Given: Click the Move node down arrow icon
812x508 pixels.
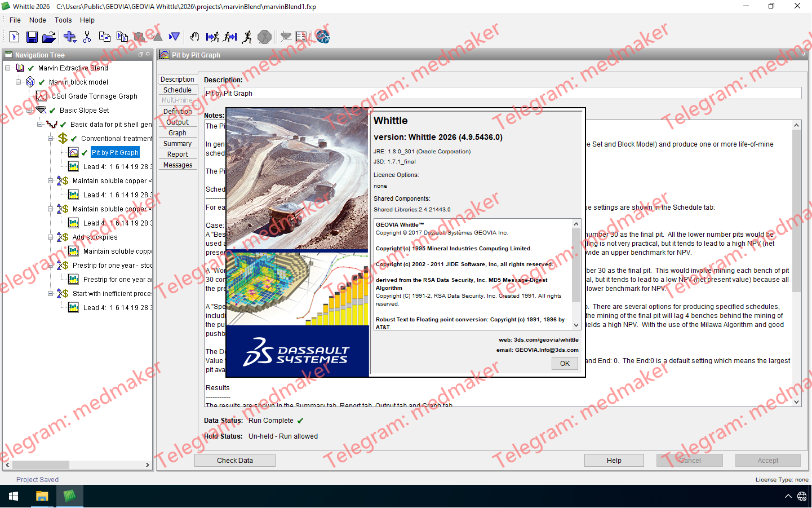Looking at the screenshot, I should click(174, 37).
